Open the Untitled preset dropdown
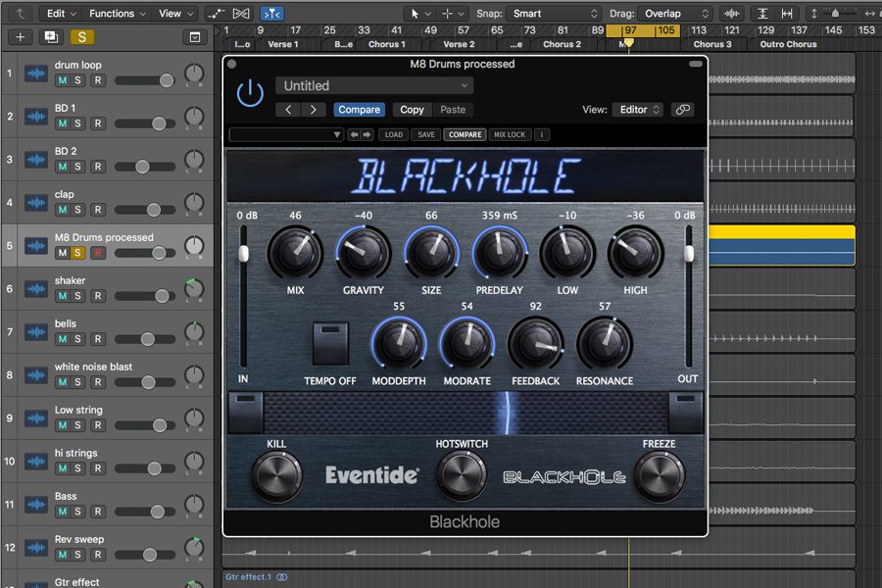This screenshot has width=882, height=588. pos(374,86)
